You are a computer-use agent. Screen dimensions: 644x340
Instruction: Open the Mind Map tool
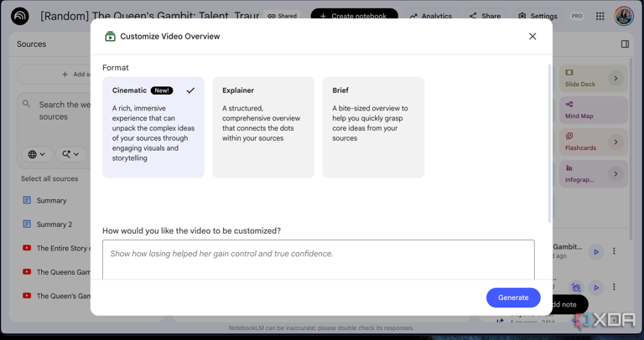[593, 110]
